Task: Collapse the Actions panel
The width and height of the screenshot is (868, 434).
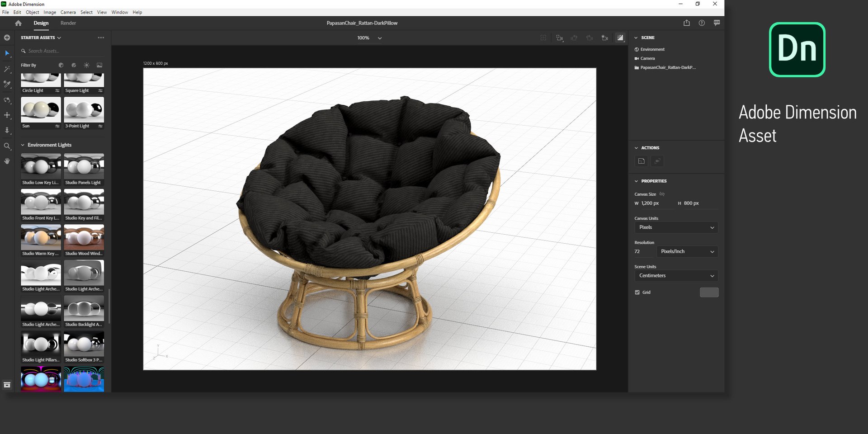Action: 636,148
